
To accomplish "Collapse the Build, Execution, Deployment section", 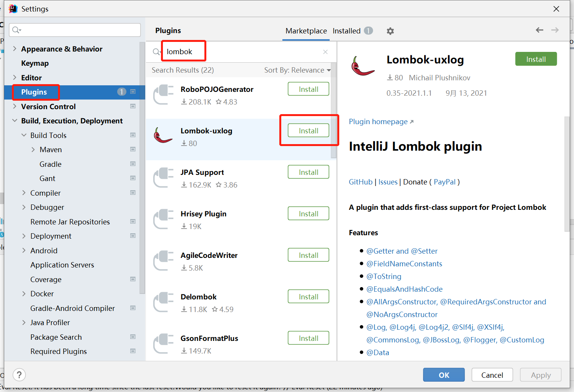I will [x=15, y=120].
